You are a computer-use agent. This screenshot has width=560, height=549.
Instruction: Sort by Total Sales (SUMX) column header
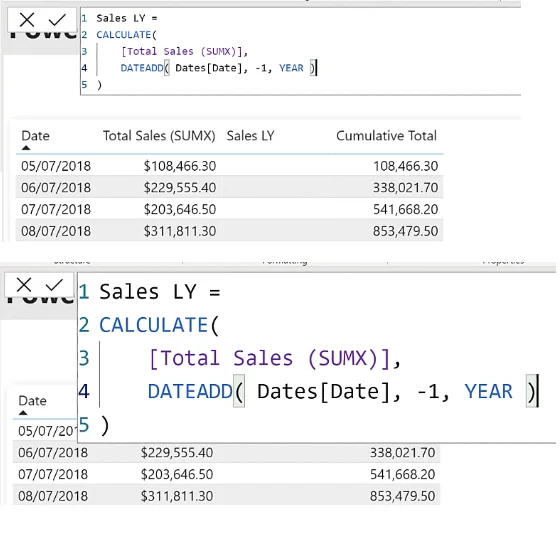[159, 136]
